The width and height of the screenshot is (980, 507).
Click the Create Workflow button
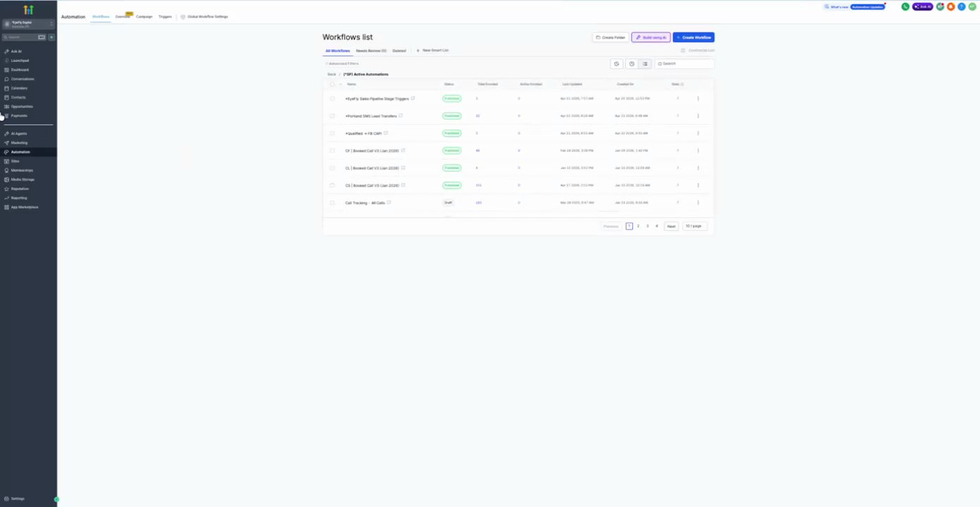[693, 37]
